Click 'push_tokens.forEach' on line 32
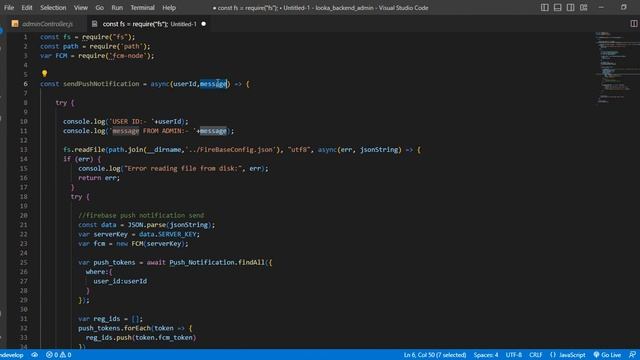 114,328
